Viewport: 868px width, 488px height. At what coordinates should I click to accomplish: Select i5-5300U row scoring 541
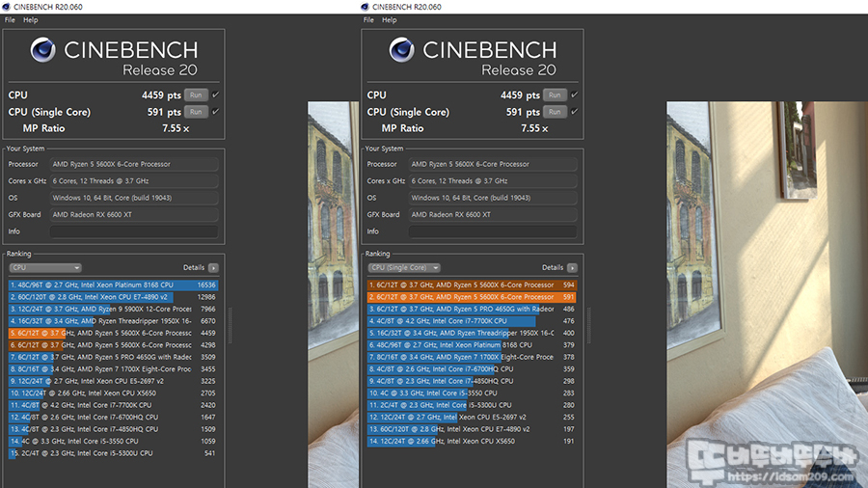[x=113, y=453]
